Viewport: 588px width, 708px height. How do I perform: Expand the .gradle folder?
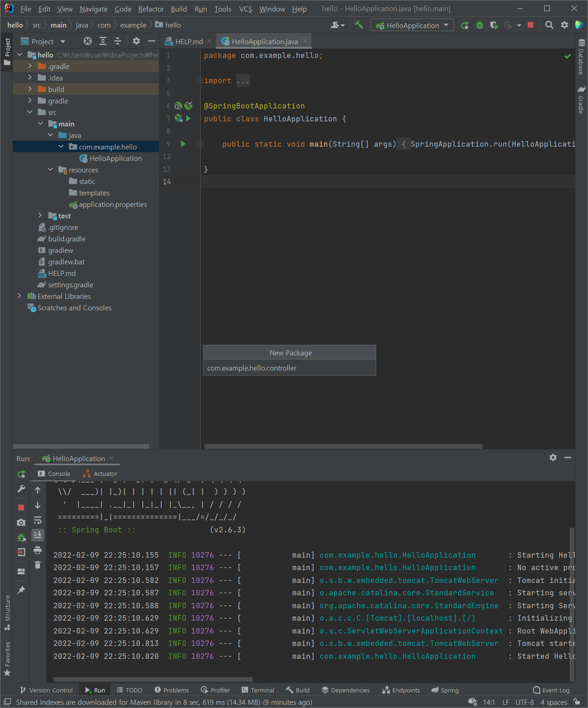tap(30, 66)
